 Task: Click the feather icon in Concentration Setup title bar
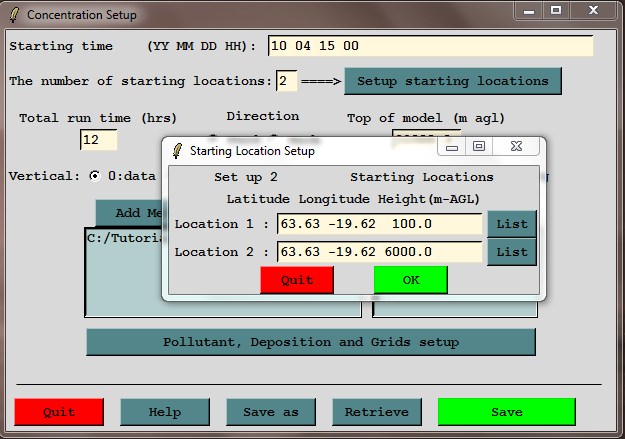click(14, 15)
